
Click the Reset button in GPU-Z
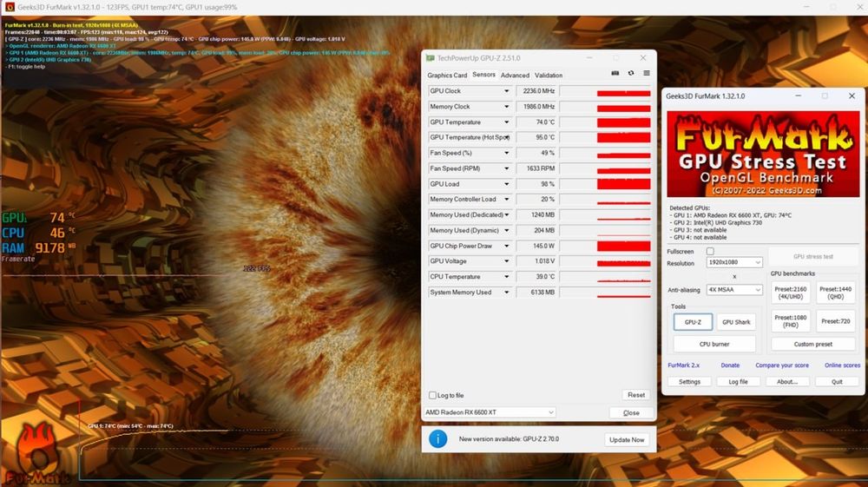click(x=636, y=395)
